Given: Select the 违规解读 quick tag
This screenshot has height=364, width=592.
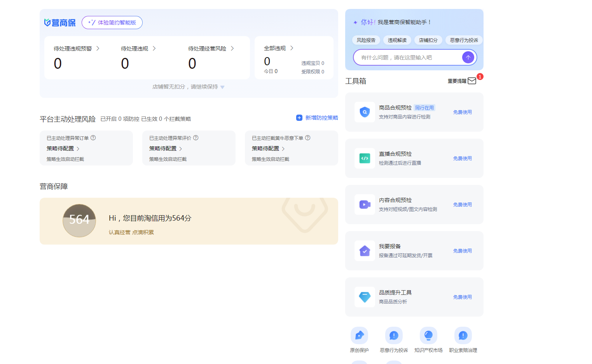Looking at the screenshot, I should pos(397,40).
